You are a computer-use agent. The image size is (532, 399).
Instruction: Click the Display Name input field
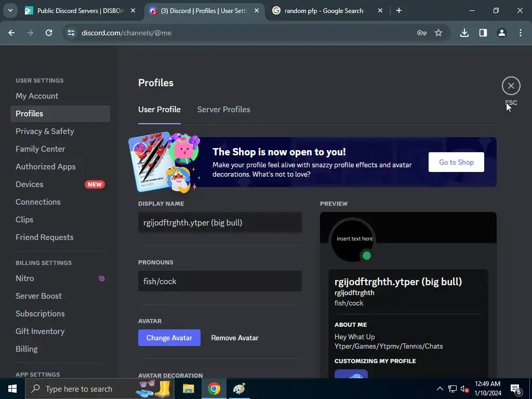tap(220, 222)
